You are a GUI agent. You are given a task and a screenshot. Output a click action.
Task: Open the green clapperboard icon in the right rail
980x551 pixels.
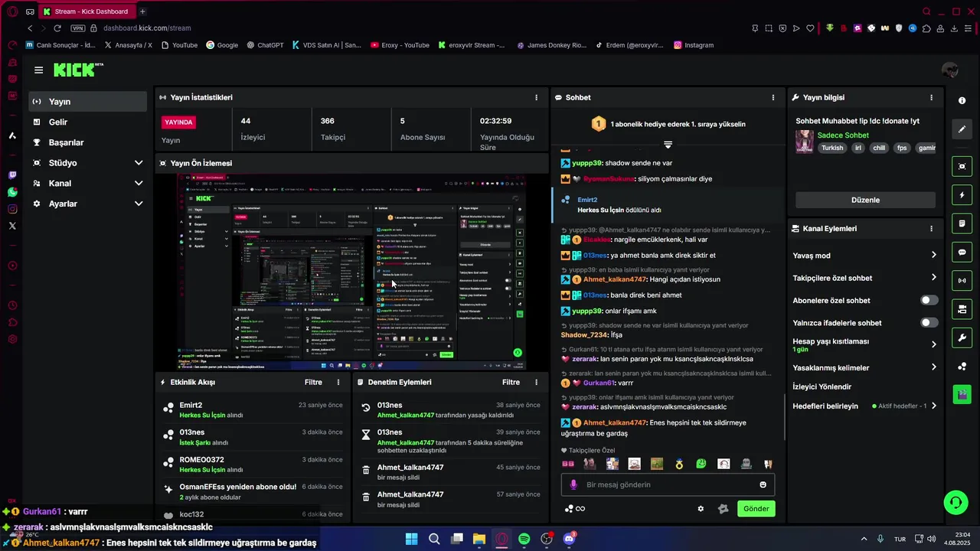[x=962, y=395]
